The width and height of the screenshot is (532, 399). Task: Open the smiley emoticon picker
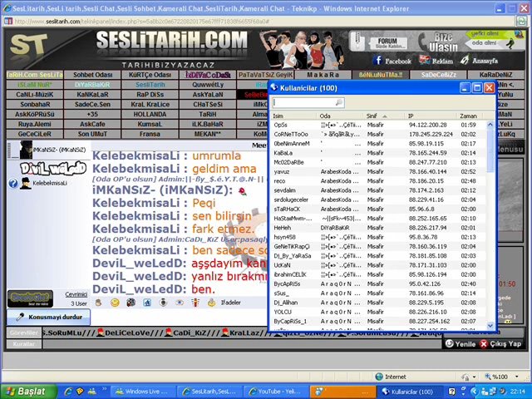tap(115, 303)
